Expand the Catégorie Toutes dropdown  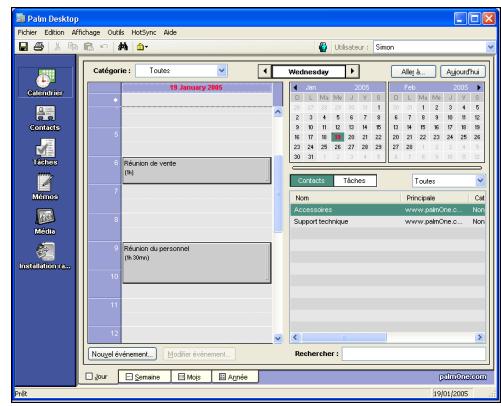222,71
